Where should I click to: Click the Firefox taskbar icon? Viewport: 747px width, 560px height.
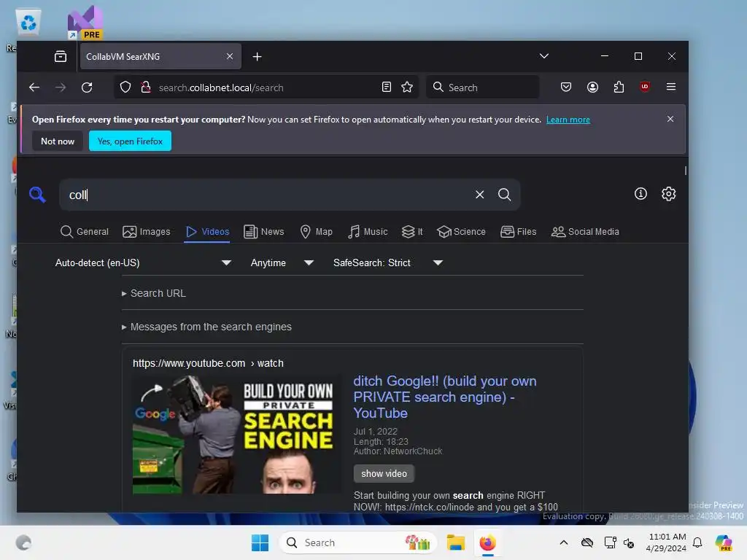[x=487, y=542]
